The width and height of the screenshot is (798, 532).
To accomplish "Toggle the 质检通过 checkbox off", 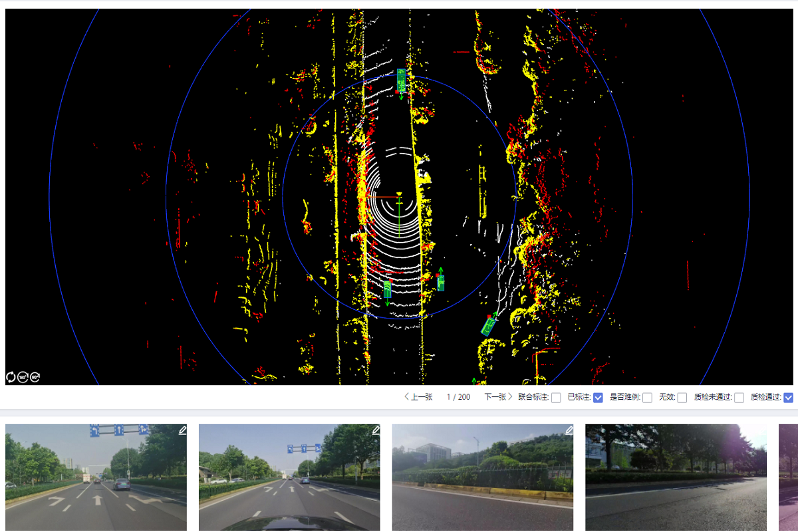I will point(788,398).
